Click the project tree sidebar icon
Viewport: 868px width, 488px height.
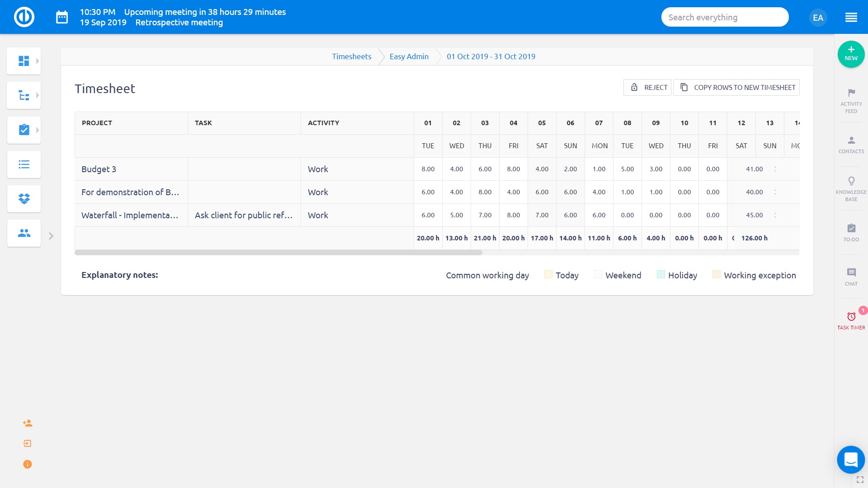point(24,95)
